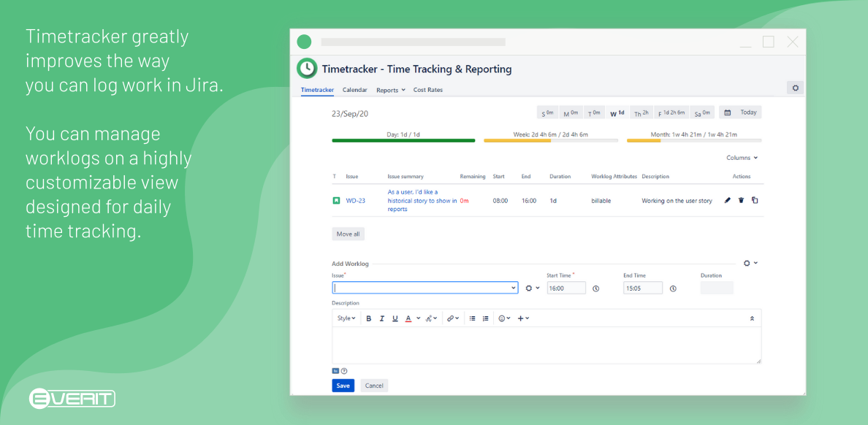
Task: Copy the WD-23 worklog with duplicate icon
Action: (x=755, y=200)
